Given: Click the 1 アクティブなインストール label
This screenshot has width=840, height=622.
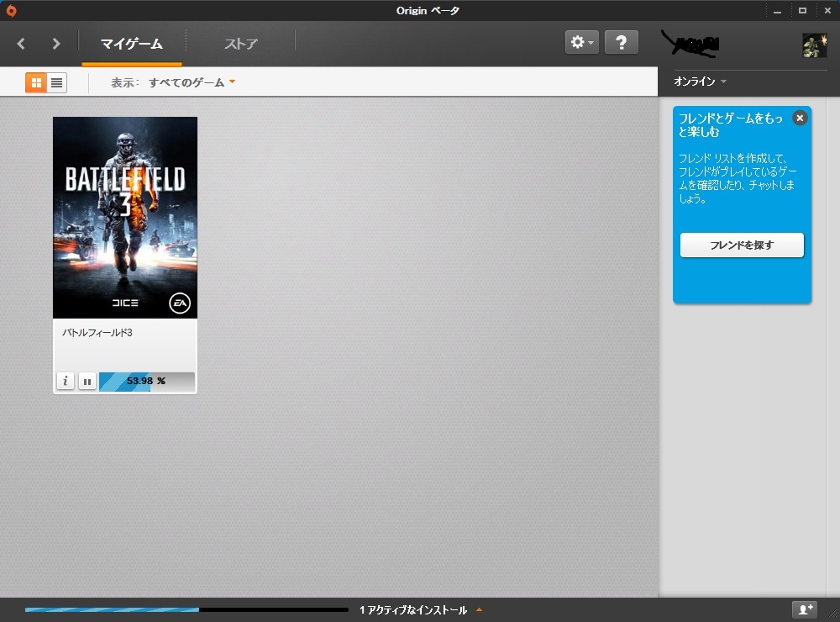Looking at the screenshot, I should [x=413, y=609].
